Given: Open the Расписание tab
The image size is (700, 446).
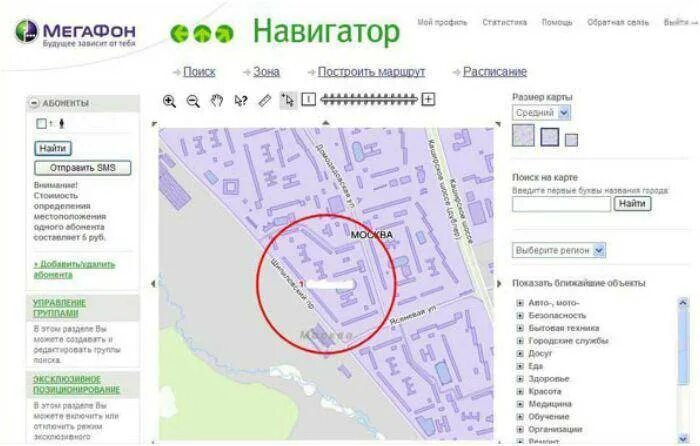Looking at the screenshot, I should click(495, 72).
